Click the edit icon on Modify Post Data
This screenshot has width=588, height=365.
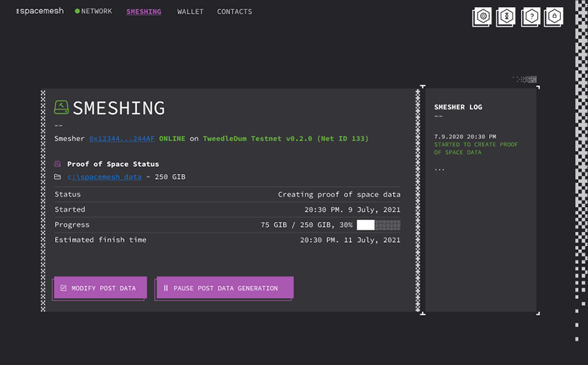(63, 288)
